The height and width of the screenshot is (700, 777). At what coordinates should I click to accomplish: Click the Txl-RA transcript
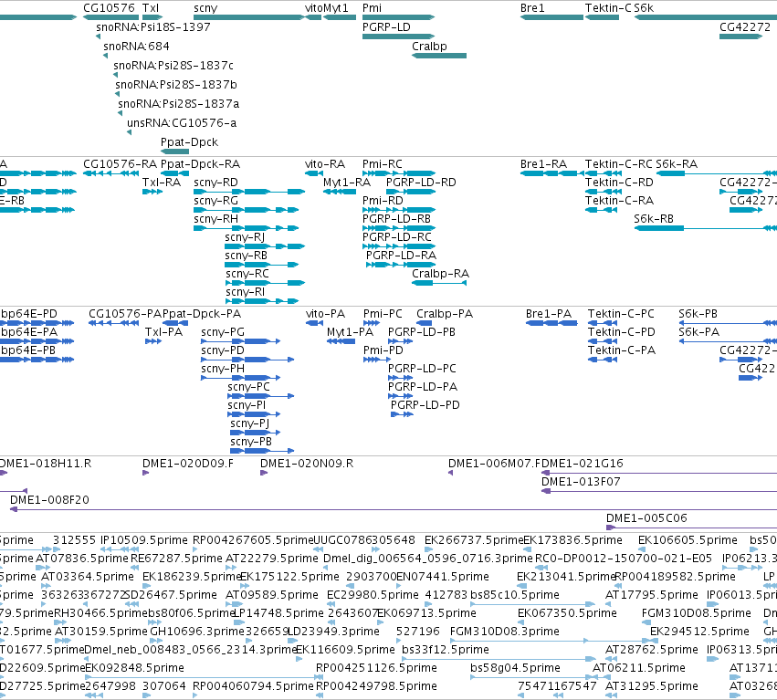click(x=152, y=192)
